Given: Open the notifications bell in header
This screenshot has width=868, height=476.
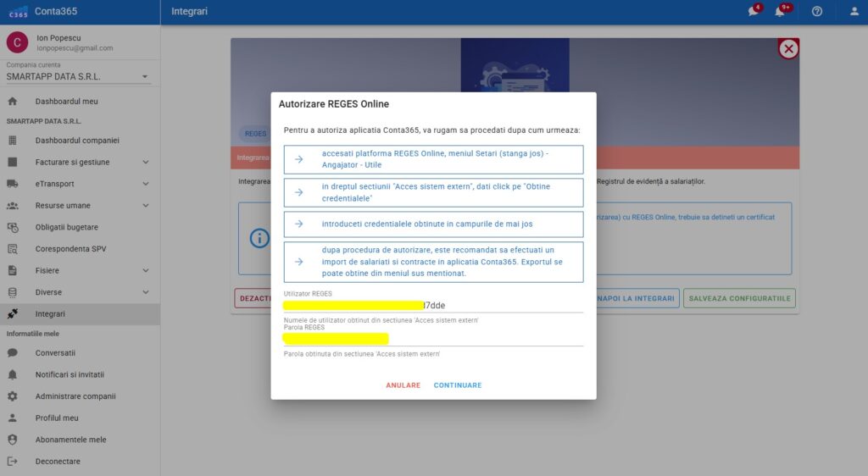Looking at the screenshot, I should [779, 12].
